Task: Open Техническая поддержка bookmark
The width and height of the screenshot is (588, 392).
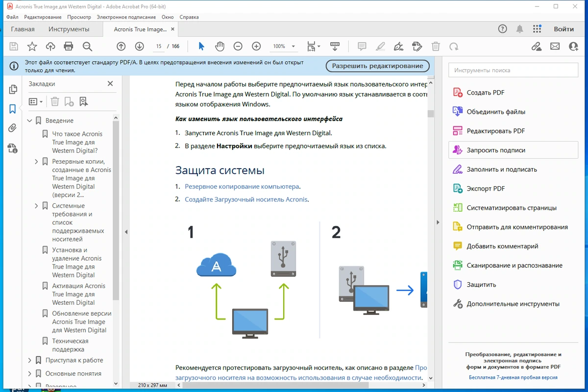Action: click(71, 345)
